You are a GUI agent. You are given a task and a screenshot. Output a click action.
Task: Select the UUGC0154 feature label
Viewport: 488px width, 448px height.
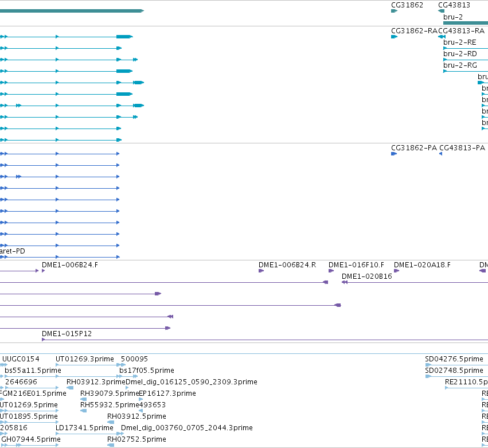[x=21, y=359]
